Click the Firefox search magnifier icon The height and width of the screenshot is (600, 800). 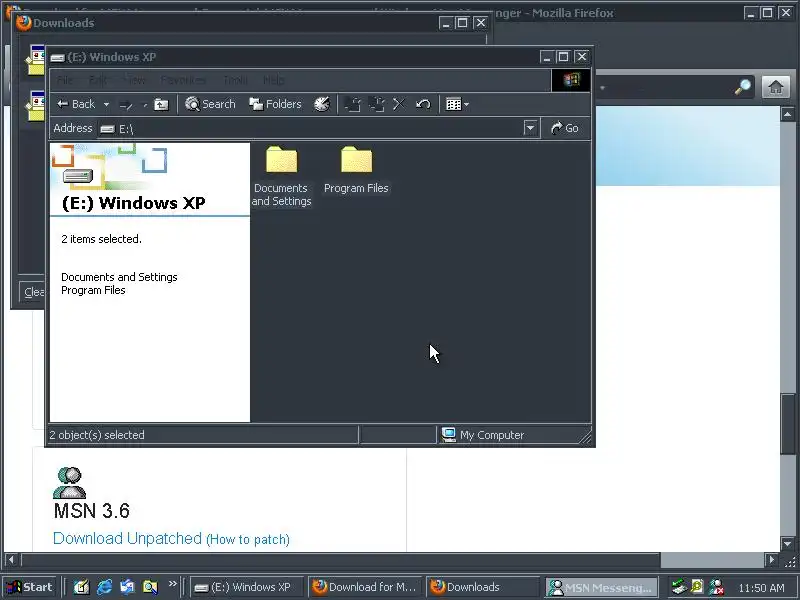(743, 87)
